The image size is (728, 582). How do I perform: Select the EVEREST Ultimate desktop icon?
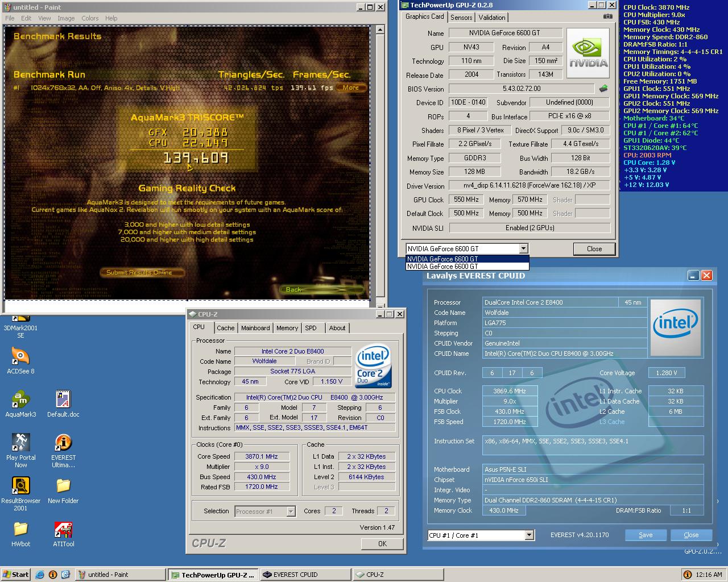(63, 451)
